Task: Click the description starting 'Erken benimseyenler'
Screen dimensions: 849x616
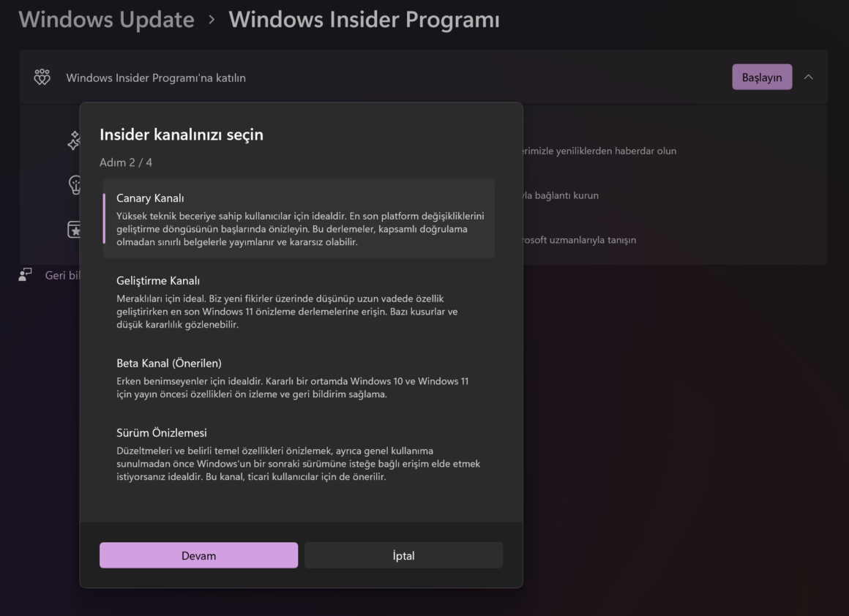Action: coord(292,388)
